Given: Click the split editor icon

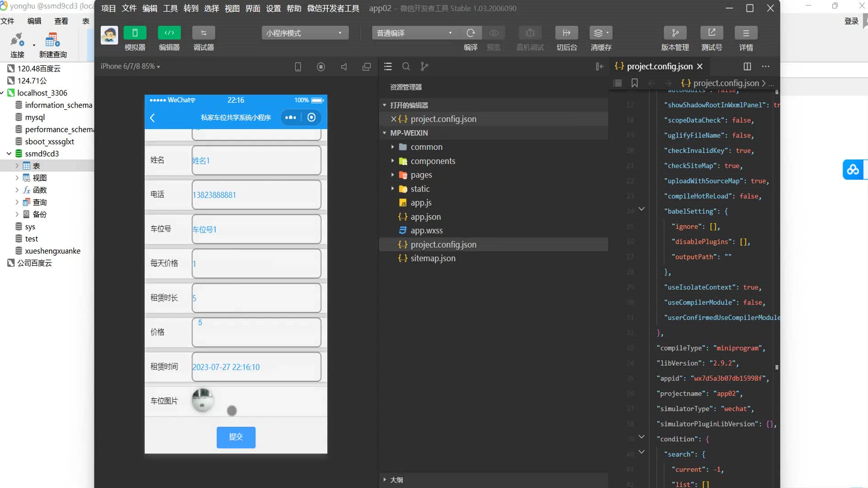Looking at the screenshot, I should (x=747, y=66).
